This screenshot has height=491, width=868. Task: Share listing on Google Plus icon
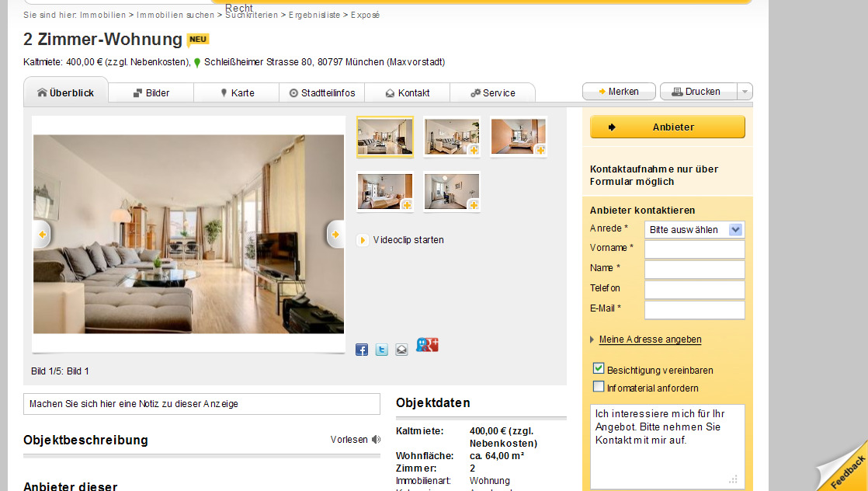[427, 345]
